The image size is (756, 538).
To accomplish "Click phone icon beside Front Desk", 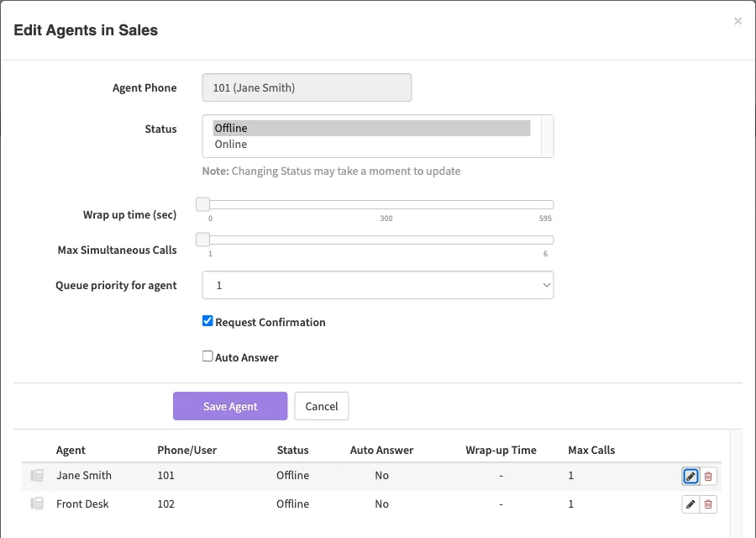I will pyautogui.click(x=37, y=504).
